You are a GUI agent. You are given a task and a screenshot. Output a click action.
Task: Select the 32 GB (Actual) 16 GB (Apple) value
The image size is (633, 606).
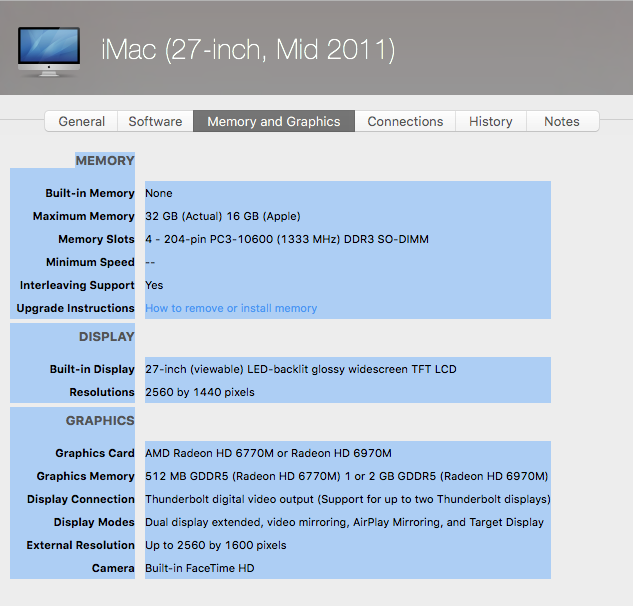pyautogui.click(x=223, y=216)
